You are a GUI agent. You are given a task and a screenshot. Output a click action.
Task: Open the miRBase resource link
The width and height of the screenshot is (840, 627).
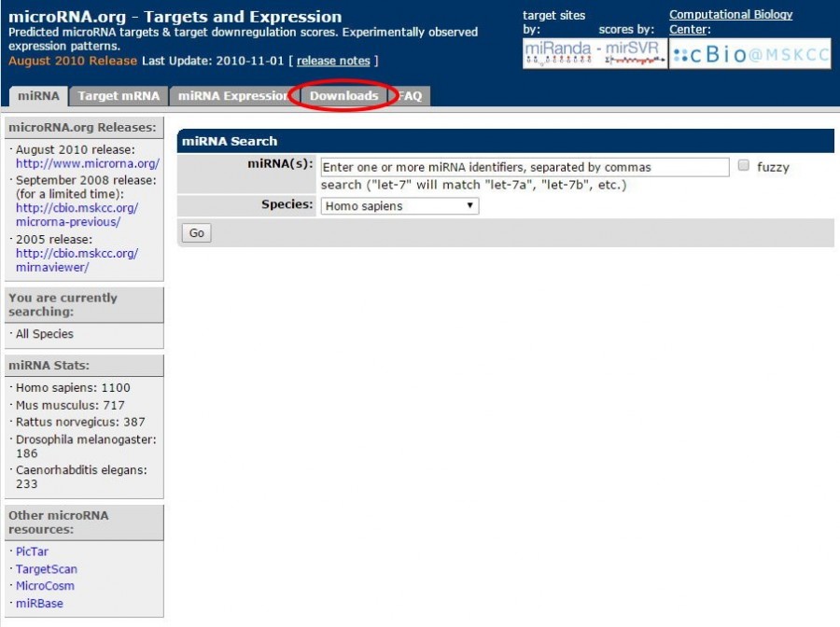(39, 604)
